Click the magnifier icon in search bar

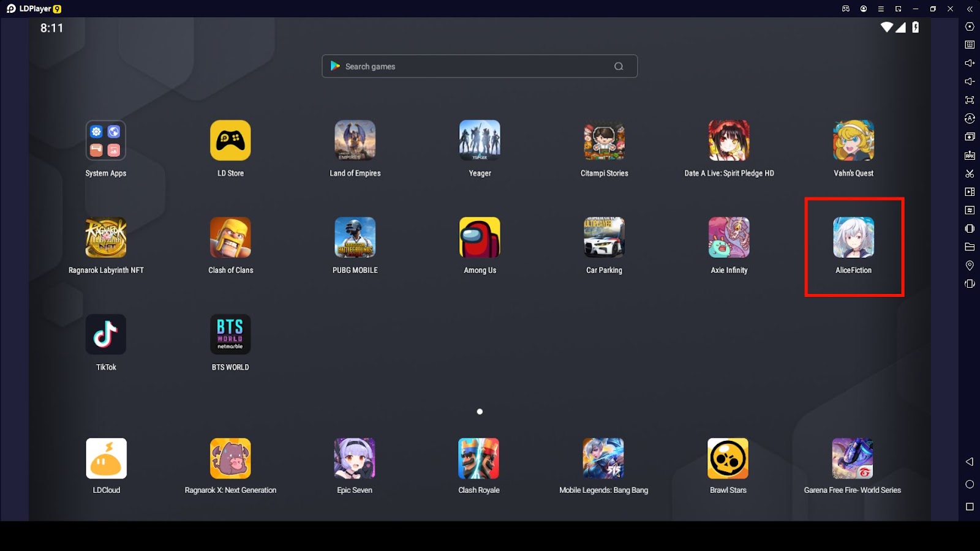(x=619, y=66)
